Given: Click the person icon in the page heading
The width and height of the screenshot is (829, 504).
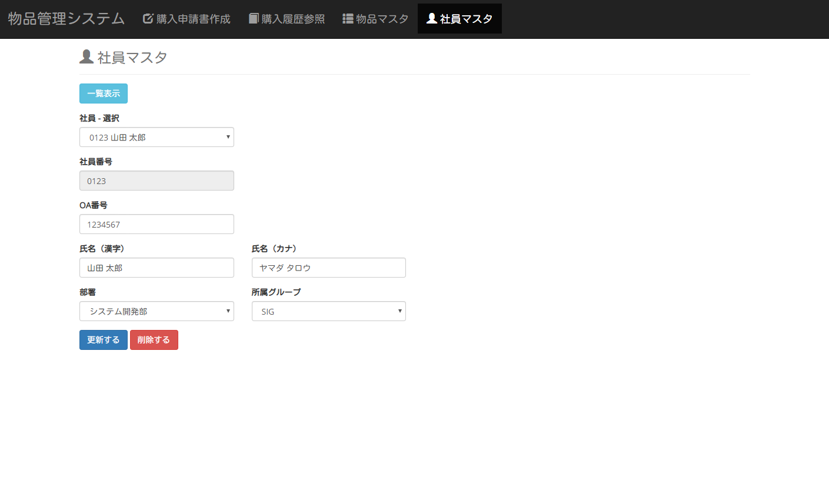Looking at the screenshot, I should (x=86, y=56).
